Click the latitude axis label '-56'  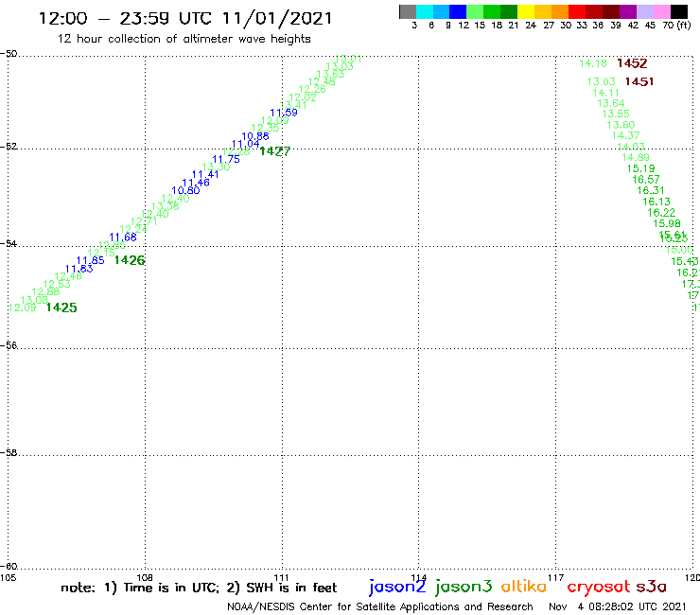click(x=9, y=345)
